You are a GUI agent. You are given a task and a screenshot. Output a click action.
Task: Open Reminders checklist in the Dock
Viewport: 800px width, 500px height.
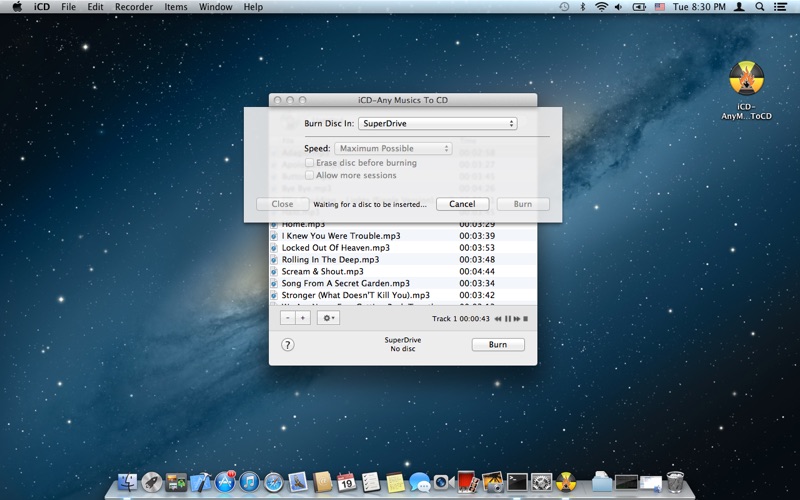[371, 482]
